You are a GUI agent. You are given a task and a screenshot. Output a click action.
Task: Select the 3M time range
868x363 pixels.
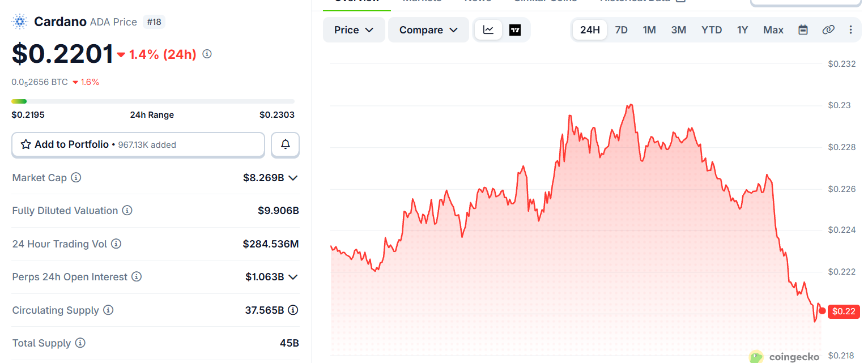click(x=679, y=30)
